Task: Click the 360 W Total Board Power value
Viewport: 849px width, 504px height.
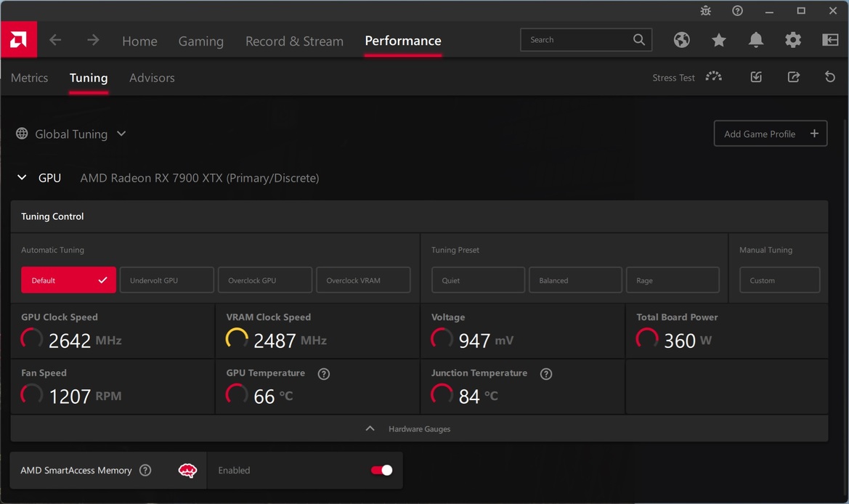Action: pyautogui.click(x=688, y=341)
